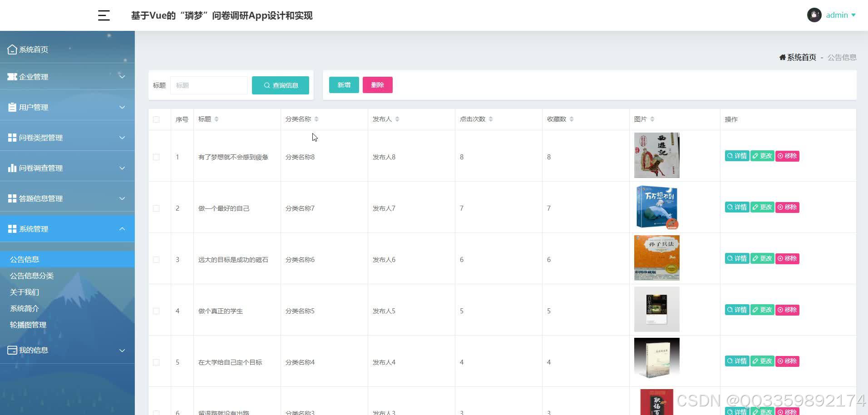Click the 企业管理 ticket icon
Image resolution: width=868 pixels, height=415 pixels.
[x=12, y=77]
